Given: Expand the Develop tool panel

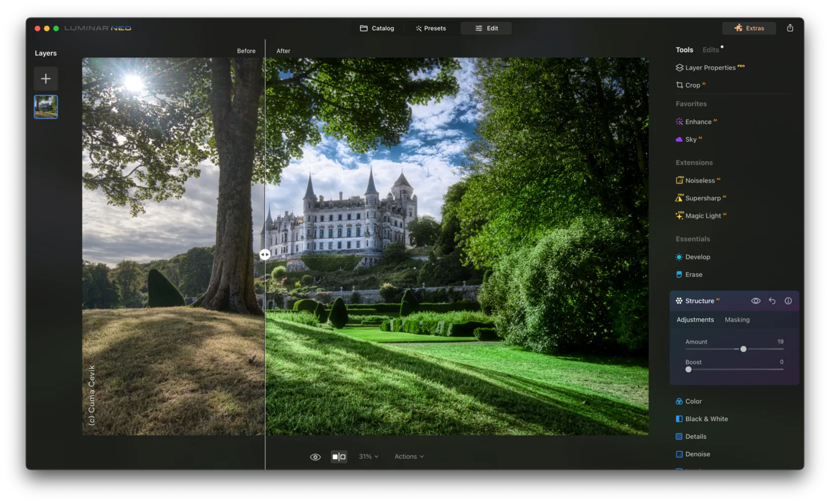Looking at the screenshot, I should pyautogui.click(x=697, y=257).
